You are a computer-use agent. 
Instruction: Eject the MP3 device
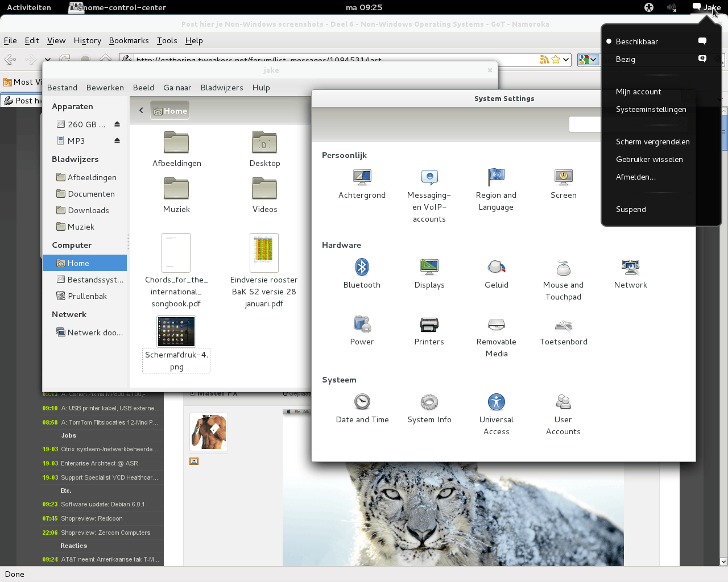coord(117,140)
